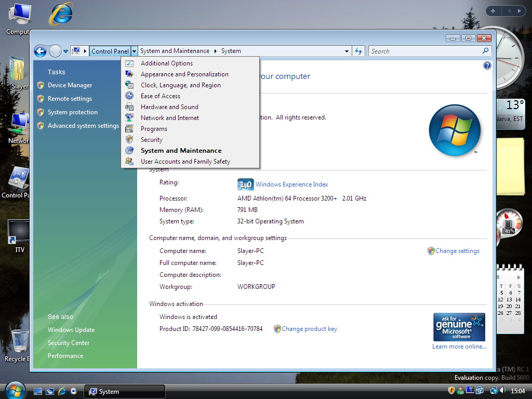Image resolution: width=532 pixels, height=399 pixels.
Task: Choose Additional Options from the dropdown menu
Action: [x=190, y=63]
